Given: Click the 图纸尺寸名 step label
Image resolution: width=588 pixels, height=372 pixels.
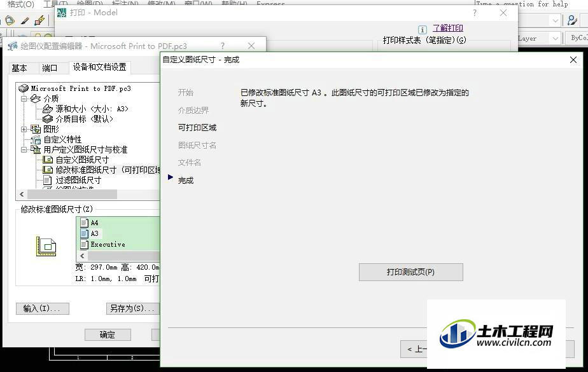Looking at the screenshot, I should tap(197, 146).
